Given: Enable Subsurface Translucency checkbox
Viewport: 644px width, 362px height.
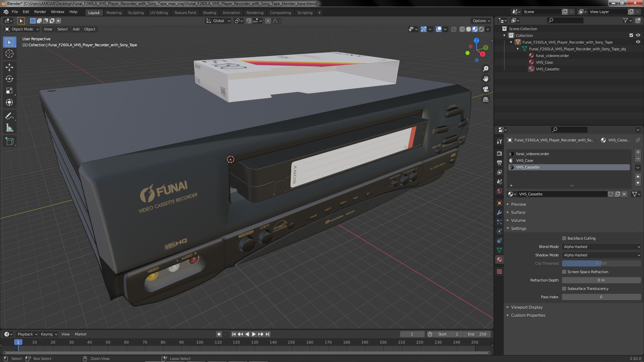Looking at the screenshot, I should [x=564, y=289].
